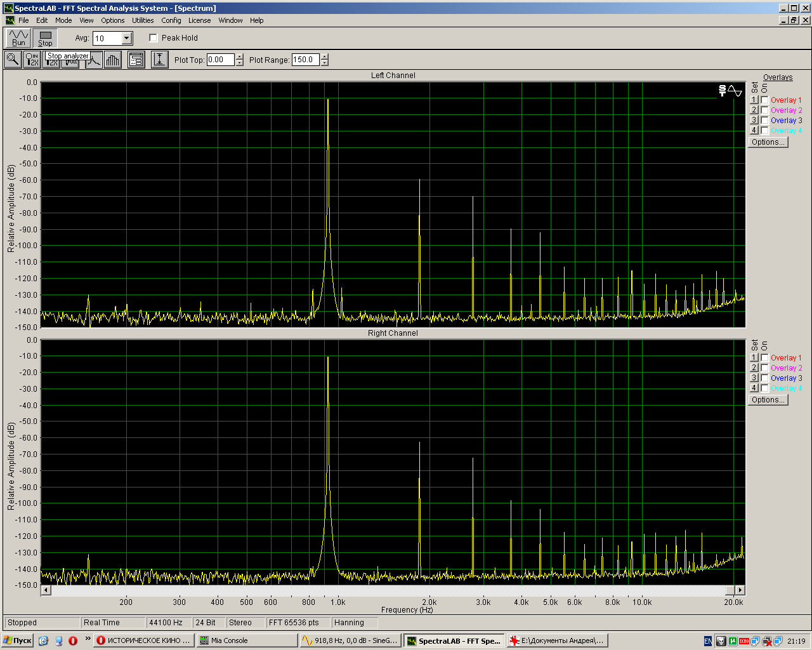The width and height of the screenshot is (812, 650).
Task: Open the View menu
Action: (x=86, y=20)
